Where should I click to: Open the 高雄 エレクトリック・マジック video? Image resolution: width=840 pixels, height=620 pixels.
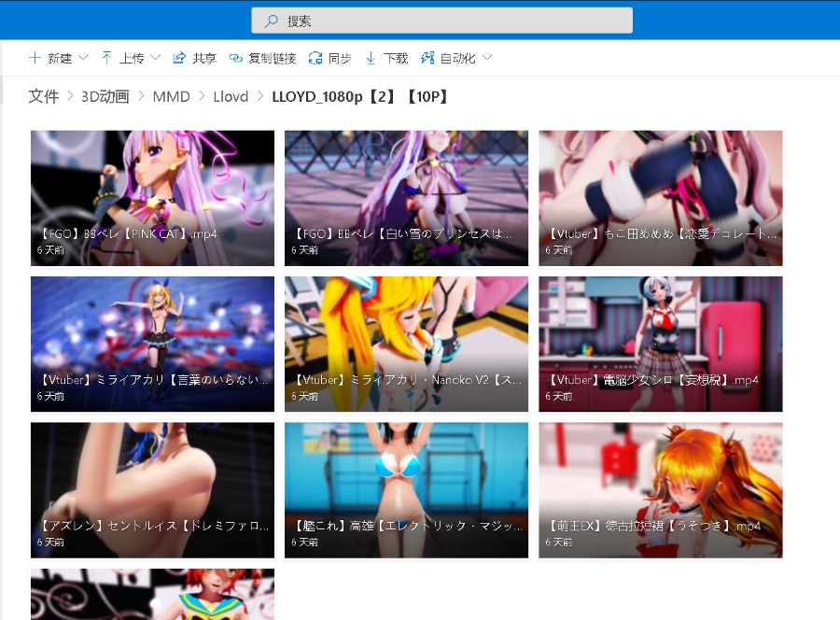coord(406,489)
